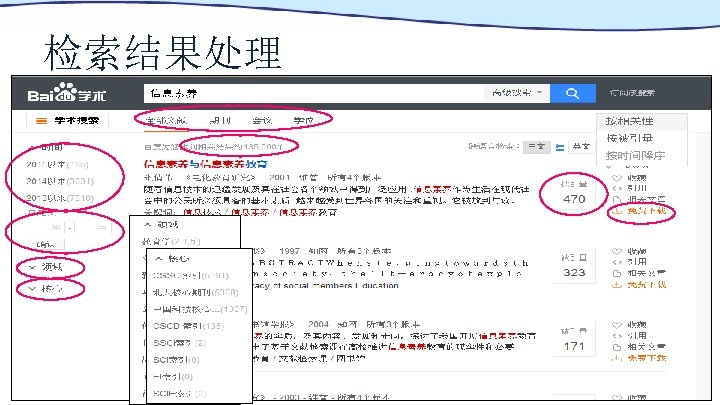The height and width of the screenshot is (405, 720).
Task: Click the end year input field
Action: (93, 227)
